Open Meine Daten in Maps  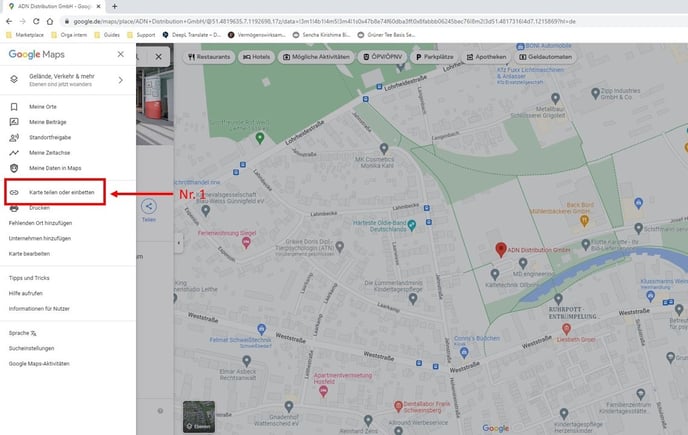(55, 168)
